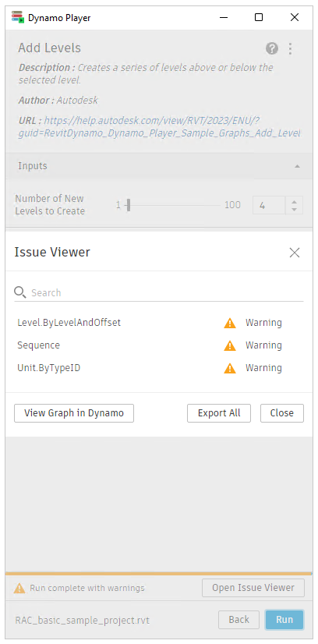This screenshot has width=318, height=644.
Task: Click warning icon for Level.ByLevelAndOffset
Action: tap(230, 324)
